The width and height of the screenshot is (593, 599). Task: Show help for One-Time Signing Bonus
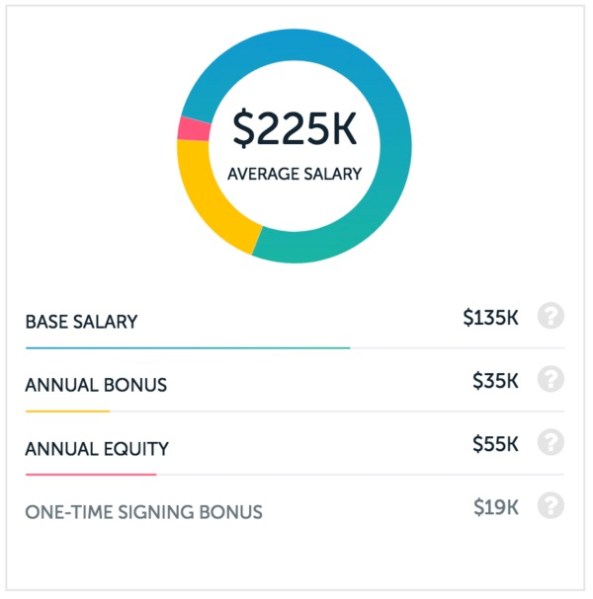[x=551, y=506]
